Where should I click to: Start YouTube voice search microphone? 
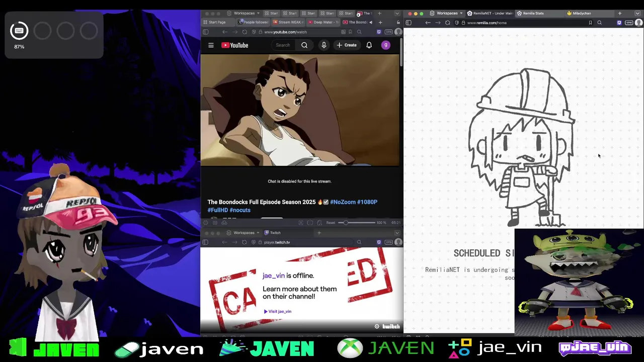point(324,45)
